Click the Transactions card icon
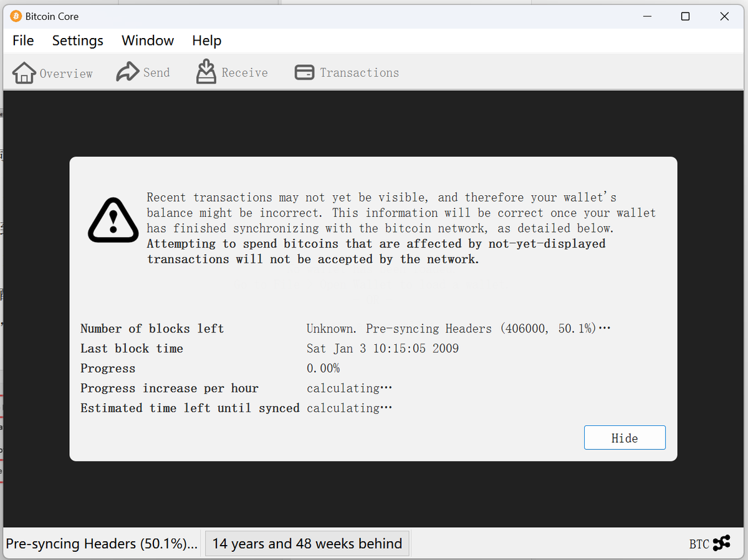Screen dimensions: 748x560 point(304,72)
